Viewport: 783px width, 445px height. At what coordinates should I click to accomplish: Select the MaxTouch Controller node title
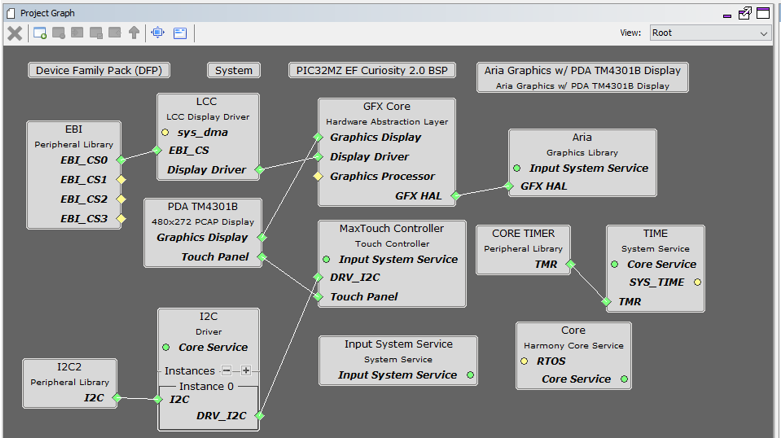point(392,229)
